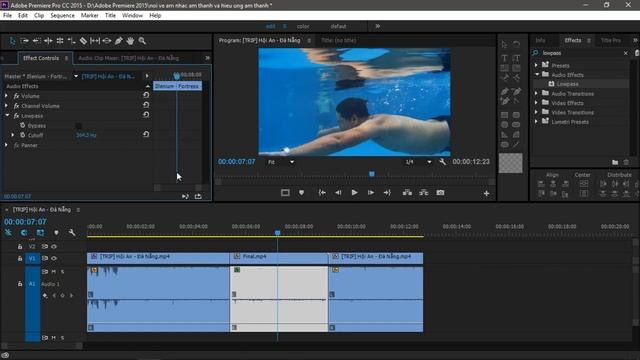Select the Hand tool

[x=130, y=41]
